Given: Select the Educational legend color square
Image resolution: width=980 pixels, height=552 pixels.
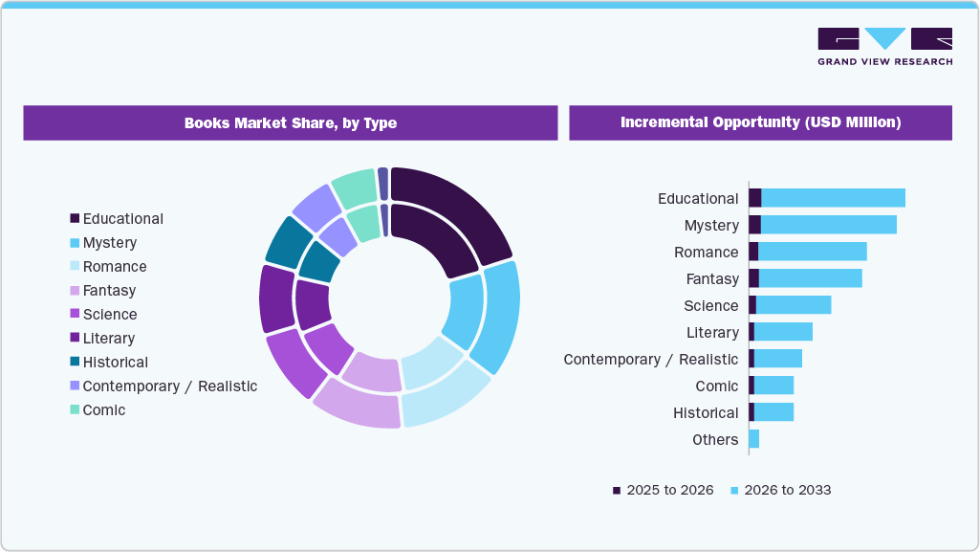Looking at the screenshot, I should (74, 218).
